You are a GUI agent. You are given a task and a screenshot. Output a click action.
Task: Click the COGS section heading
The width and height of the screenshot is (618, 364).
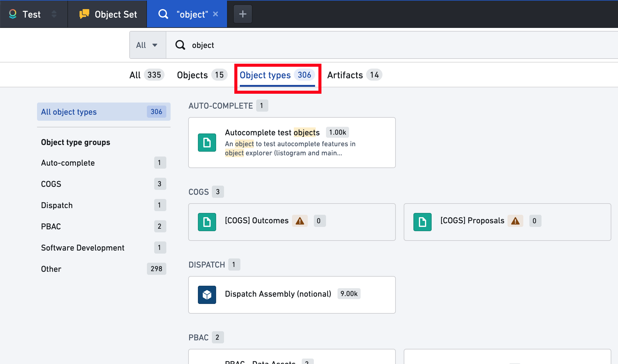click(199, 192)
